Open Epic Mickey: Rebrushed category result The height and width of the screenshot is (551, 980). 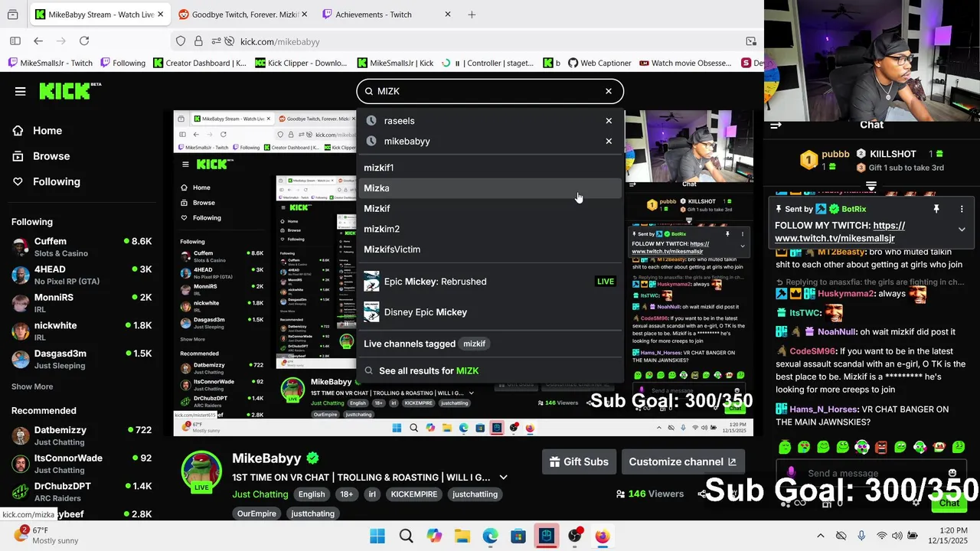coord(490,282)
